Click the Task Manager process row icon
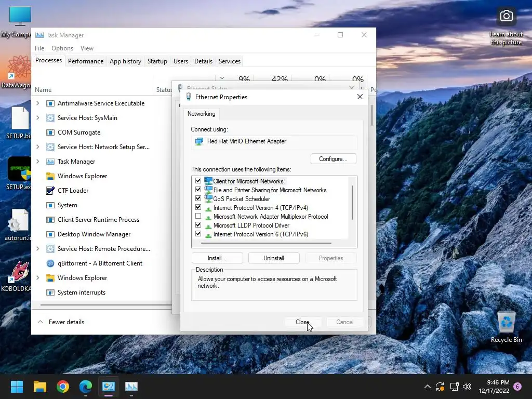 click(x=50, y=162)
